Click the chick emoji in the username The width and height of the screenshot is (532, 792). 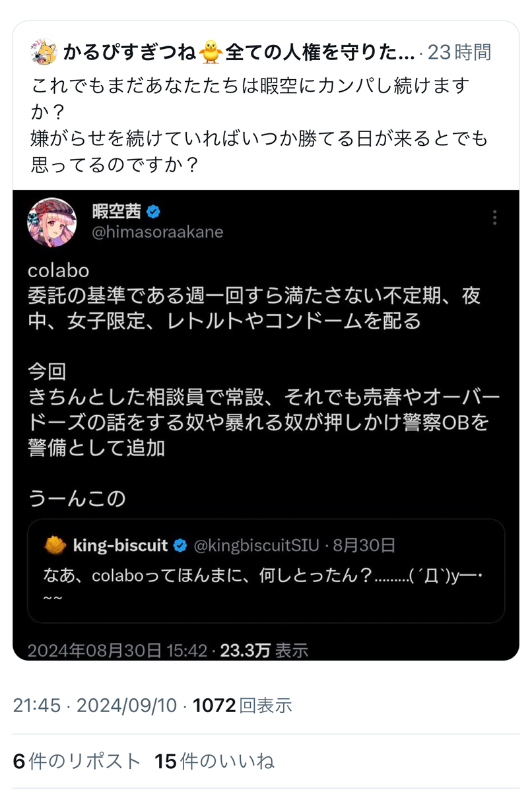(x=211, y=53)
